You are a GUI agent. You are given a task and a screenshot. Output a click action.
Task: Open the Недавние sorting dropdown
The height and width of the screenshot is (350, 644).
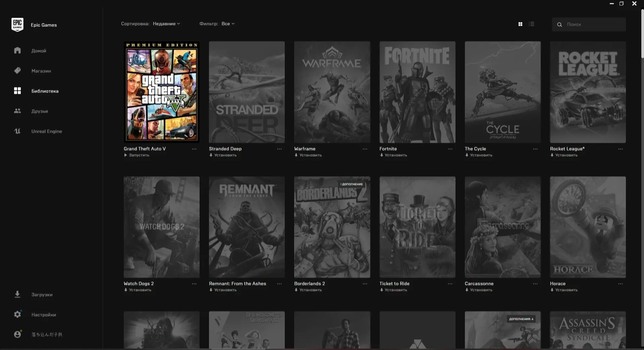pyautogui.click(x=166, y=23)
